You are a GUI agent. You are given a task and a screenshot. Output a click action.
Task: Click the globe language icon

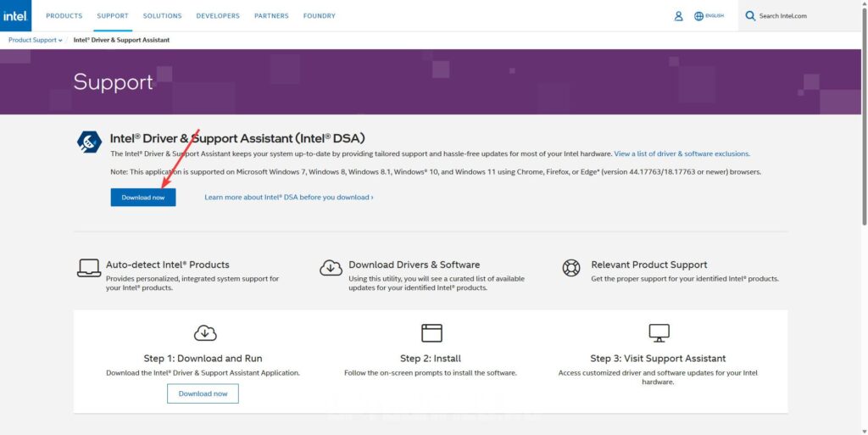click(x=699, y=16)
